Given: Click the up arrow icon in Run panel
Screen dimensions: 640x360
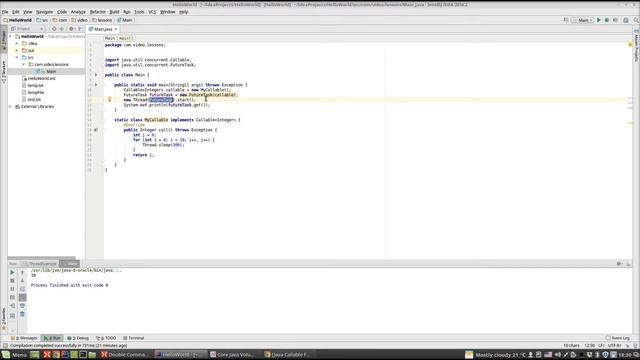Looking at the screenshot, I should (x=22, y=272).
